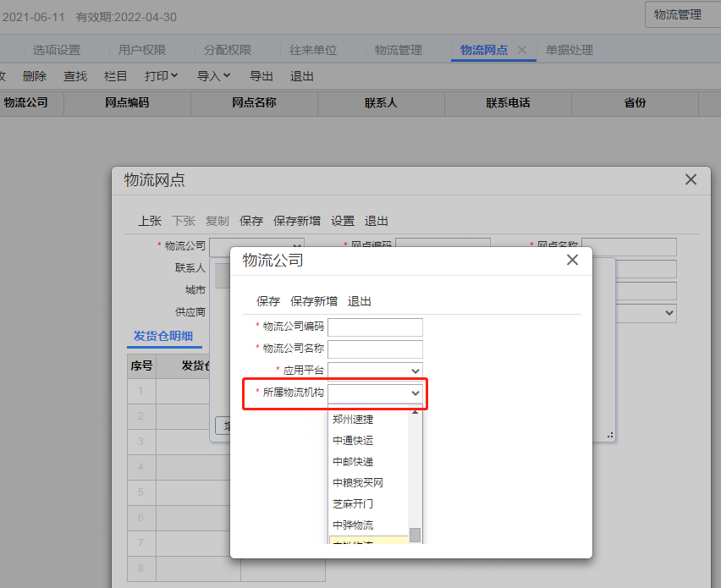
Task: Select 中粮我买网 from the list
Action: 358,483
